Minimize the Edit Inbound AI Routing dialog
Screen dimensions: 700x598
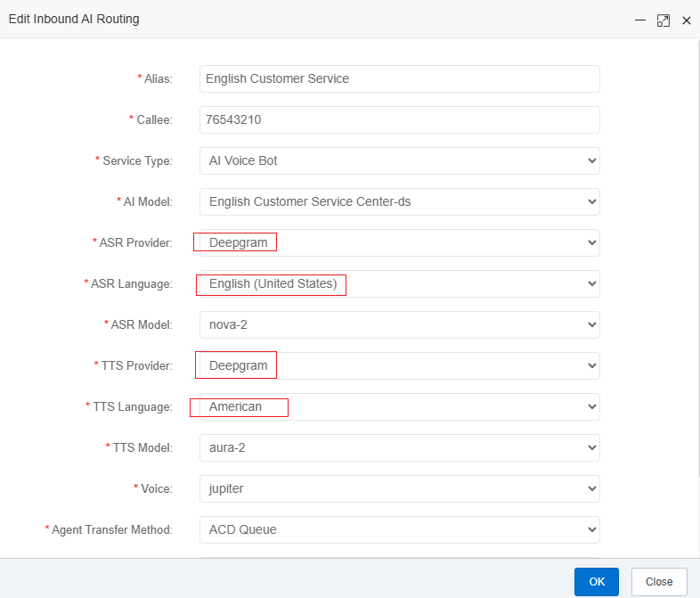(640, 20)
